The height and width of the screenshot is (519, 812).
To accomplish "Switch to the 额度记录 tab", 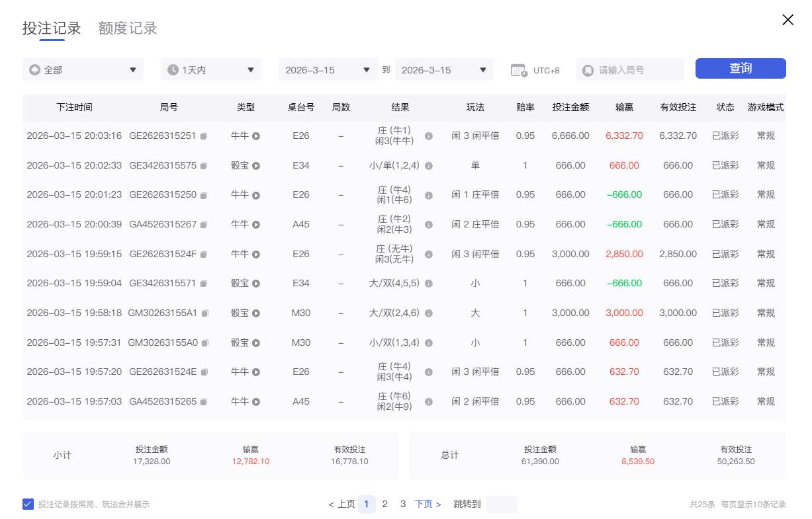I will pos(126,28).
